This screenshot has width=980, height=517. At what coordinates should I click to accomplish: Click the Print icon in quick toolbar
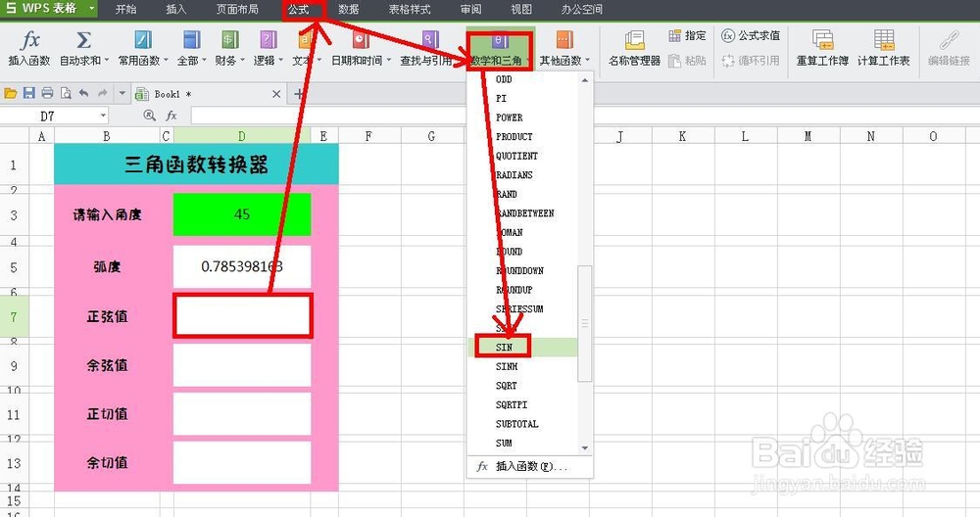point(47,94)
